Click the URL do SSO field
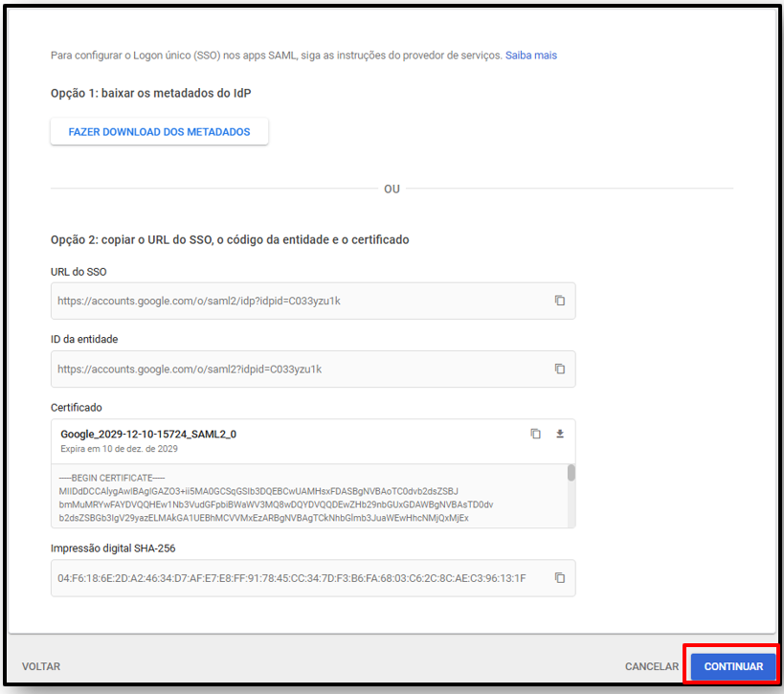 313,301
